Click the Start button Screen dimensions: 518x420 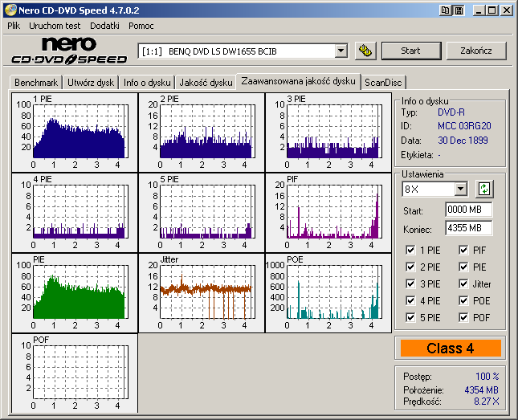(411, 51)
